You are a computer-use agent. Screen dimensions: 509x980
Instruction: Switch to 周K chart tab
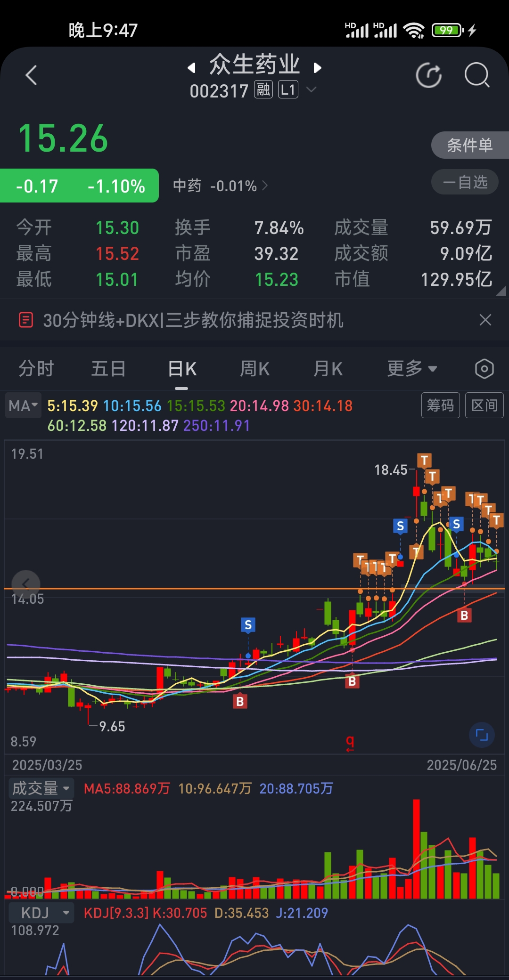[x=255, y=369]
